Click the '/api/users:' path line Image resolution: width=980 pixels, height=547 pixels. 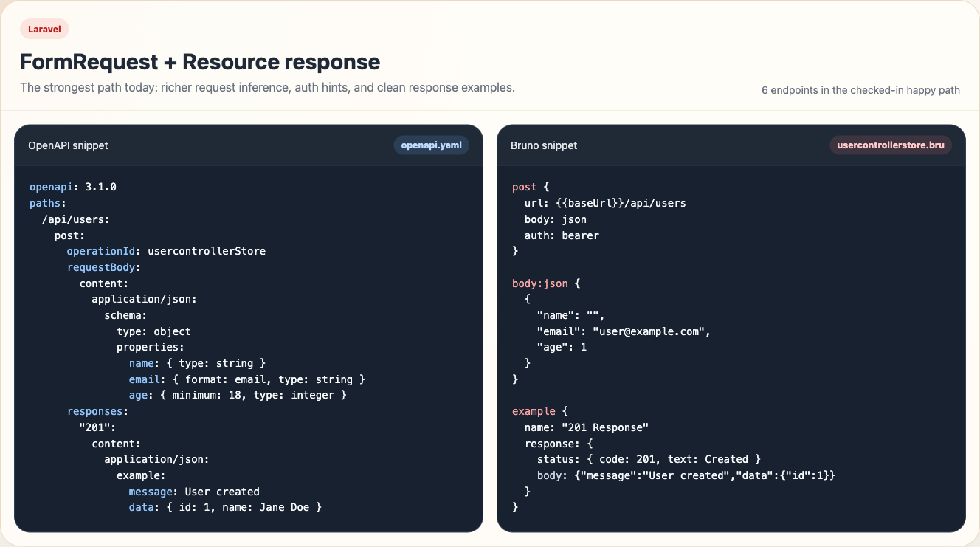76,219
